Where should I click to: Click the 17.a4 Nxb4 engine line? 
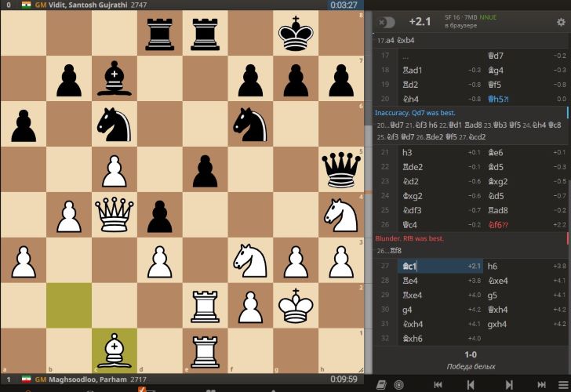[x=396, y=40]
